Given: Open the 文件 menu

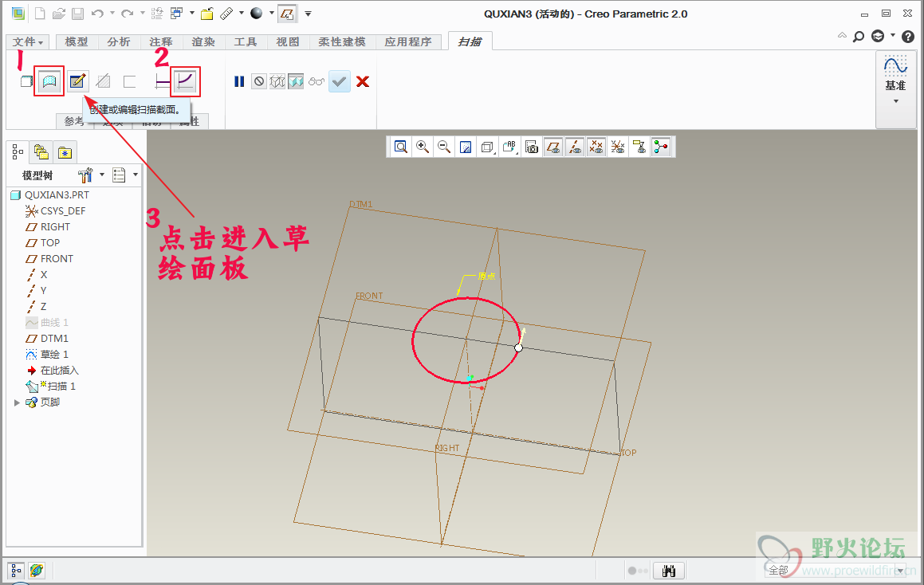Looking at the screenshot, I should pos(28,41).
